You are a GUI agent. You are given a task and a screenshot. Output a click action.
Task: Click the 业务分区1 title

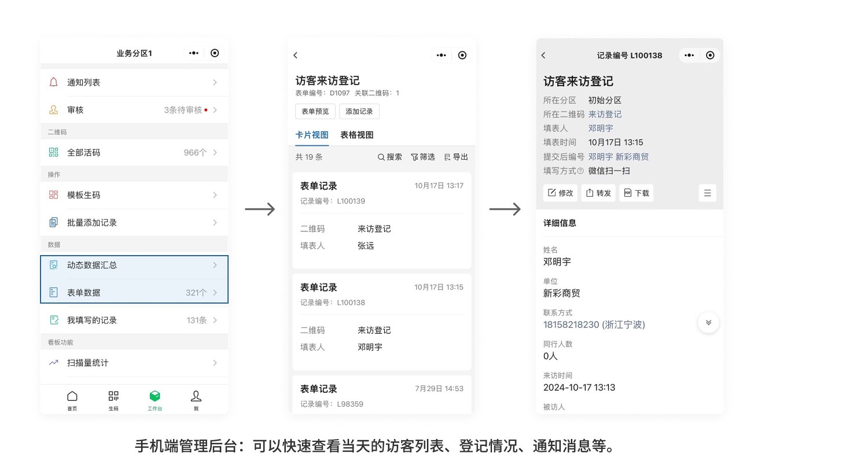pyautogui.click(x=134, y=53)
